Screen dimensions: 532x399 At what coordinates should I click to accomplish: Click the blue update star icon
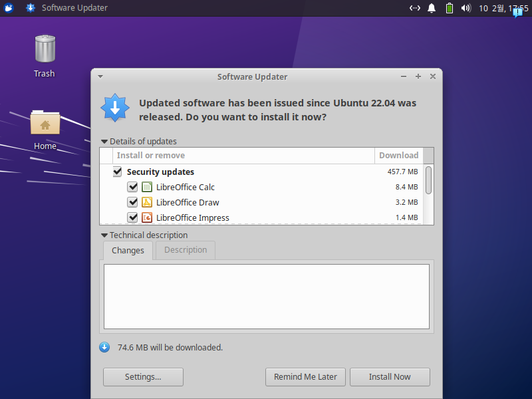pyautogui.click(x=115, y=108)
